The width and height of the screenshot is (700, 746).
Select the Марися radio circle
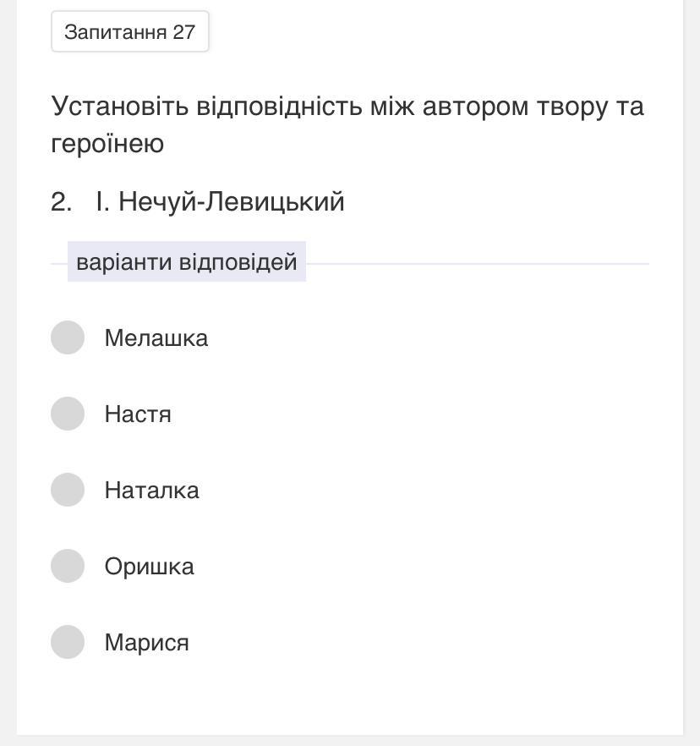tap(68, 642)
